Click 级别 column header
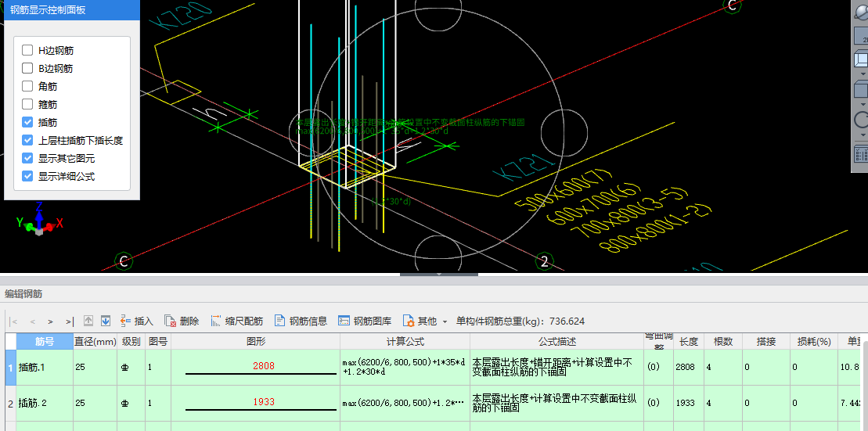The width and height of the screenshot is (868, 431). point(131,341)
